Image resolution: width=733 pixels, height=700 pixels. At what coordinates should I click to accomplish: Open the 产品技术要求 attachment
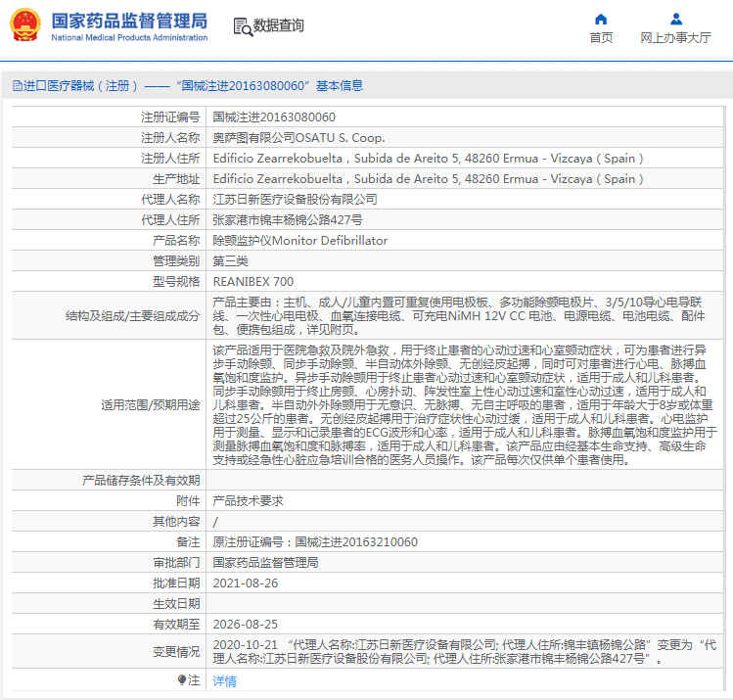point(248,500)
